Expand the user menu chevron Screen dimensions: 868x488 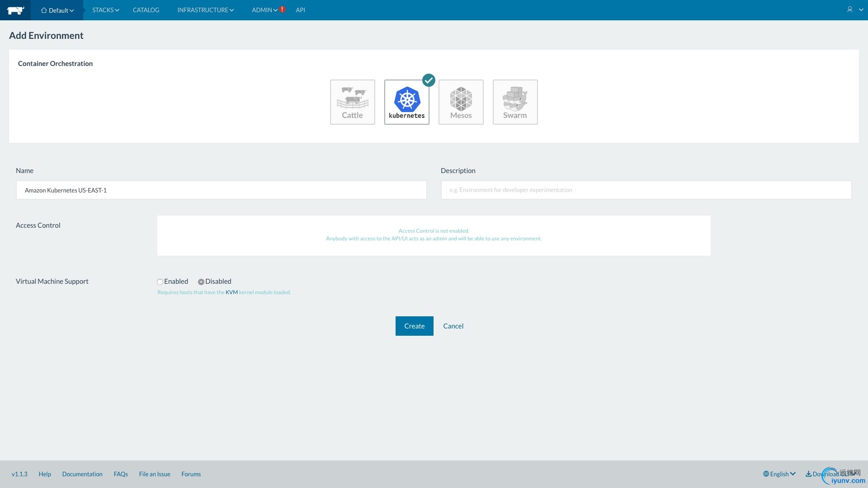pyautogui.click(x=861, y=9)
